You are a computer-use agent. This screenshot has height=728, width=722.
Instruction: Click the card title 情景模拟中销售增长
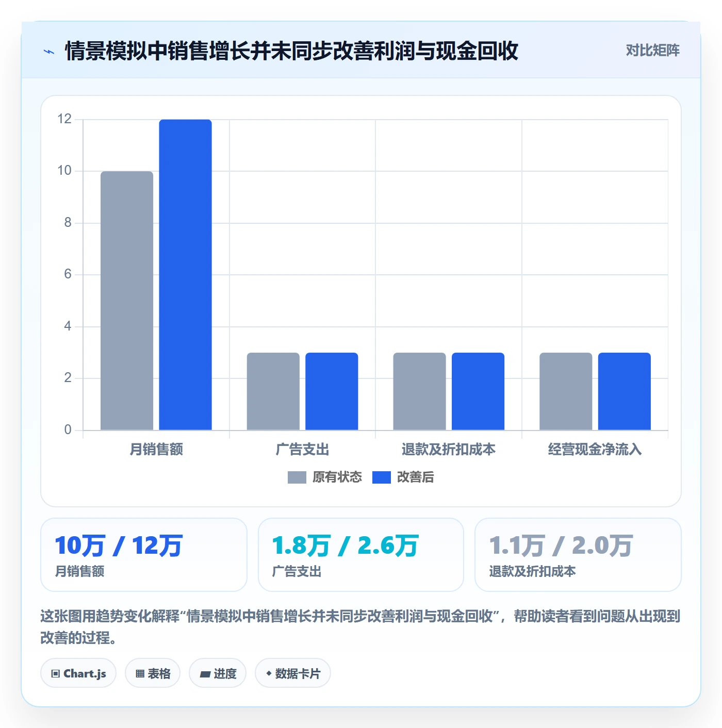291,51
